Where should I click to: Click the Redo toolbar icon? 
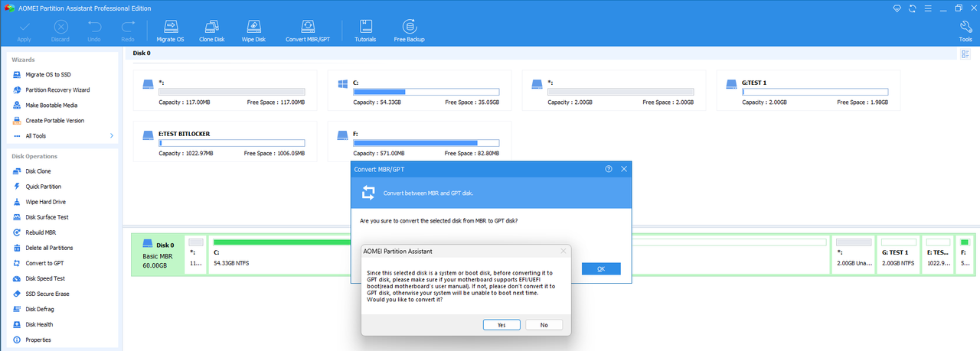click(128, 31)
